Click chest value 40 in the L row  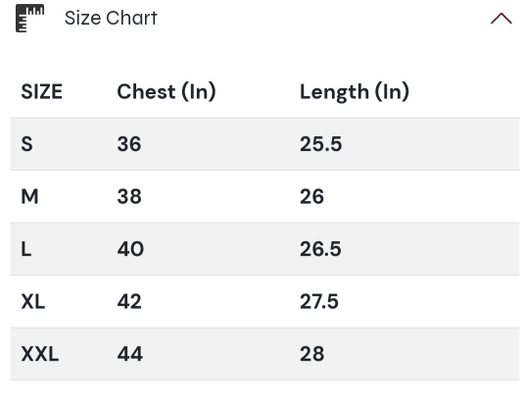pos(130,249)
